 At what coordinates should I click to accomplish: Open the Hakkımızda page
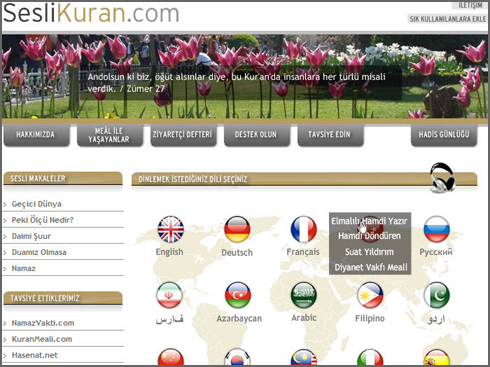click(36, 135)
